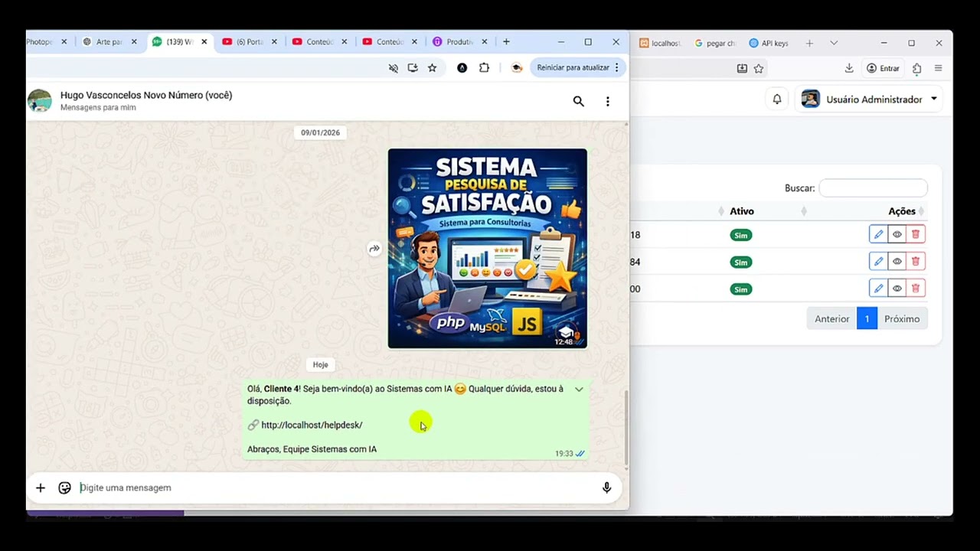Viewport: 980px width, 551px height.
Task: Toggle the Sim badge in row 00
Action: click(741, 289)
